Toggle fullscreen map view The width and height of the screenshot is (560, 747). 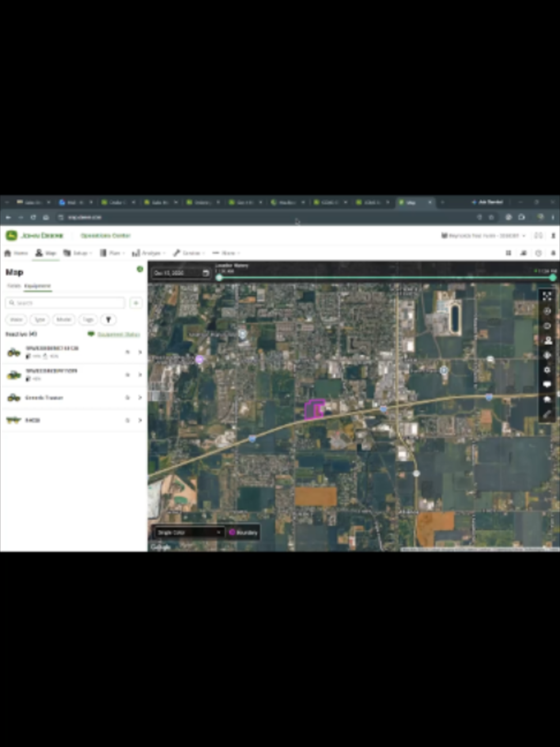[547, 296]
